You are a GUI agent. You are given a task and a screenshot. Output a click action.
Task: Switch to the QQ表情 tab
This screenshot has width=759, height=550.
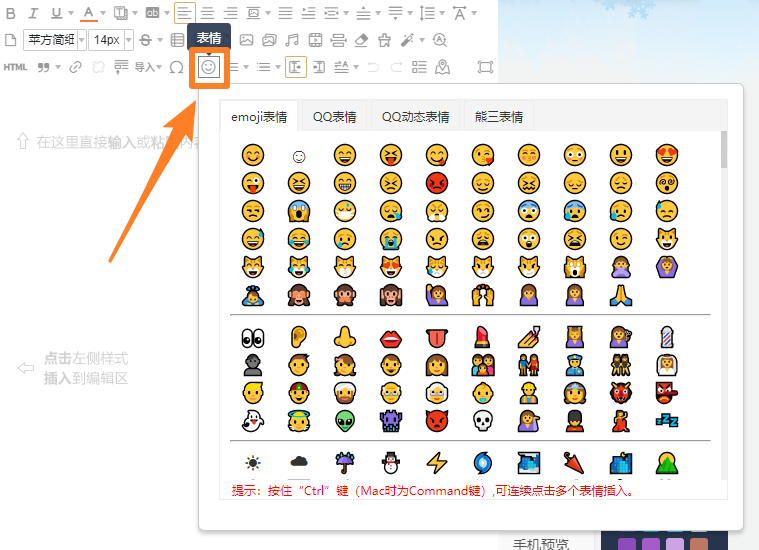click(x=334, y=116)
